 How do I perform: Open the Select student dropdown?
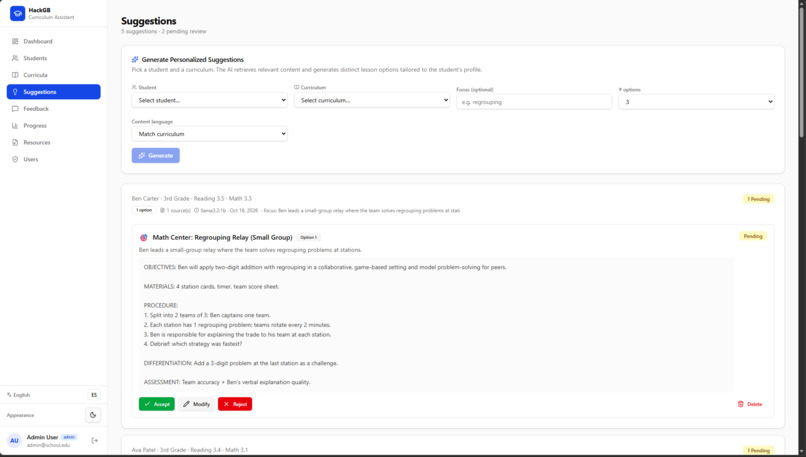(209, 100)
